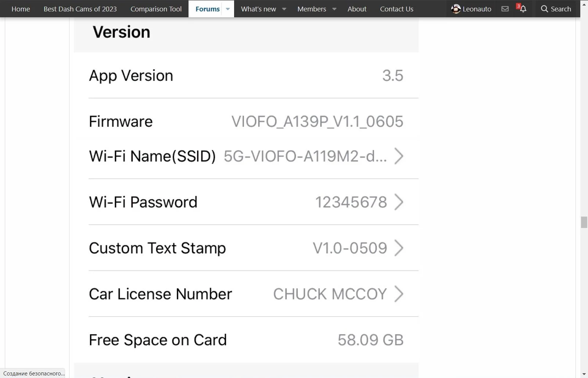The height and width of the screenshot is (378, 588).
Task: Click the Leonauto avatar image
Action: coord(456,9)
